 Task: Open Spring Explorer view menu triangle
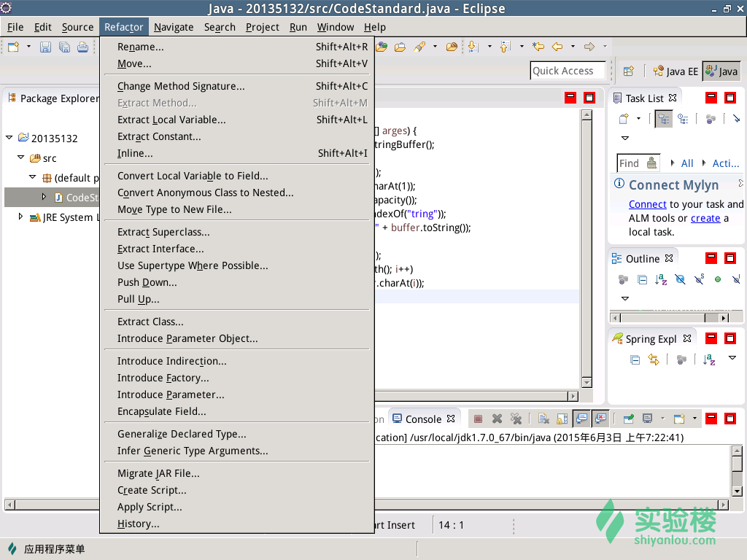coord(732,357)
